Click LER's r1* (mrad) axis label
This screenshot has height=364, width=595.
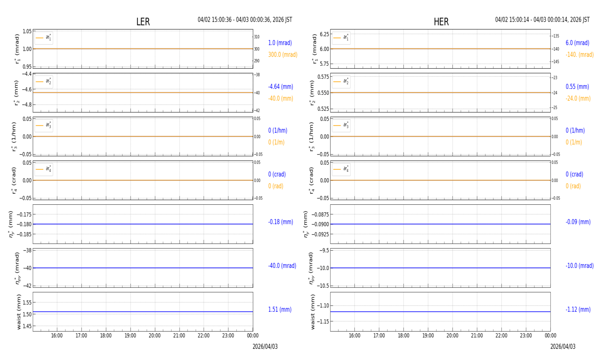[17, 49]
